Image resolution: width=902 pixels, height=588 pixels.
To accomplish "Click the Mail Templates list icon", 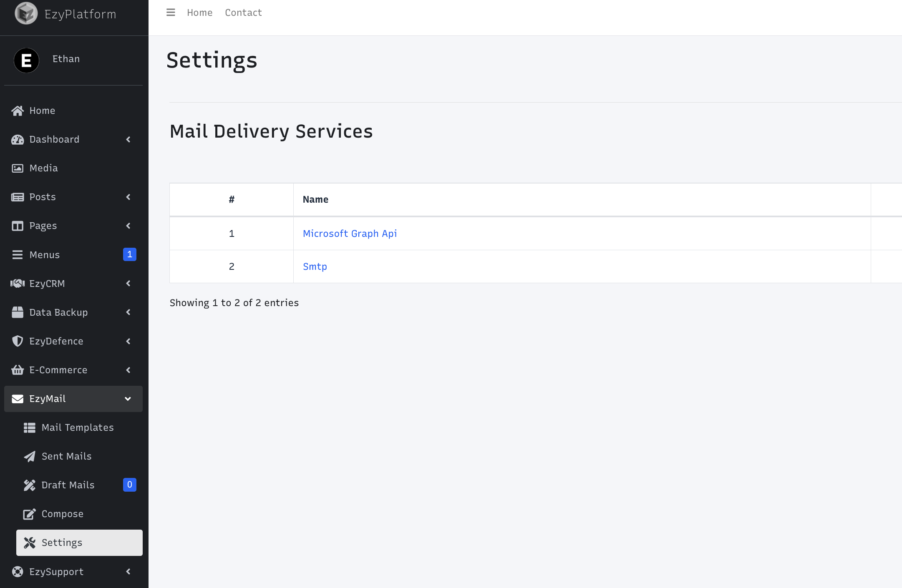I will 29,427.
